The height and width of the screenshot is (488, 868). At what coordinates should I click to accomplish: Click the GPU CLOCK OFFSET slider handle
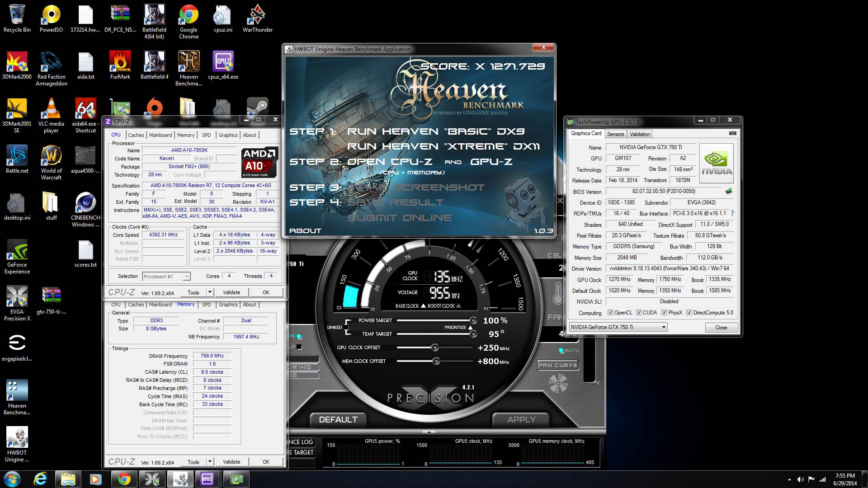tap(434, 347)
